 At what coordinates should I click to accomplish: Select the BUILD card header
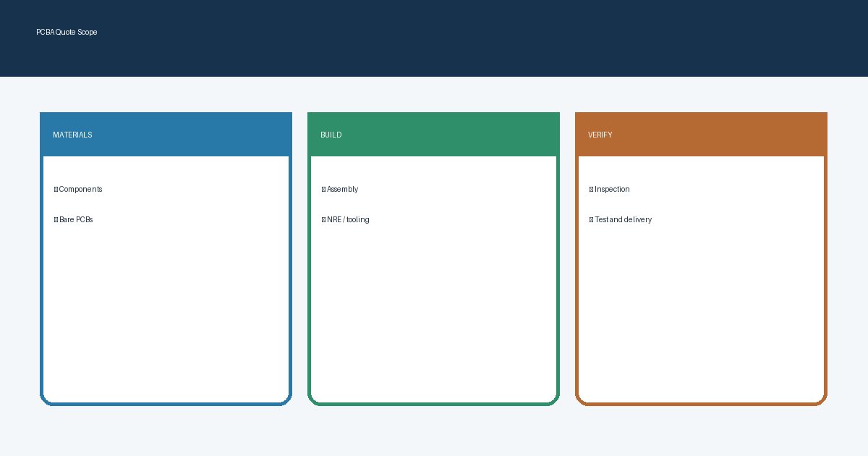433,135
